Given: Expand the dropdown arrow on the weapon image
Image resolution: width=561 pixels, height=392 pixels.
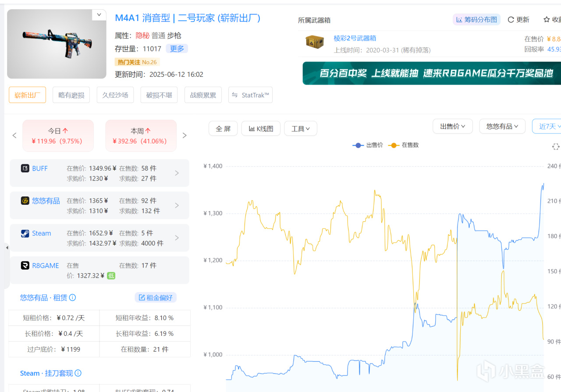Looking at the screenshot, I should [99, 14].
